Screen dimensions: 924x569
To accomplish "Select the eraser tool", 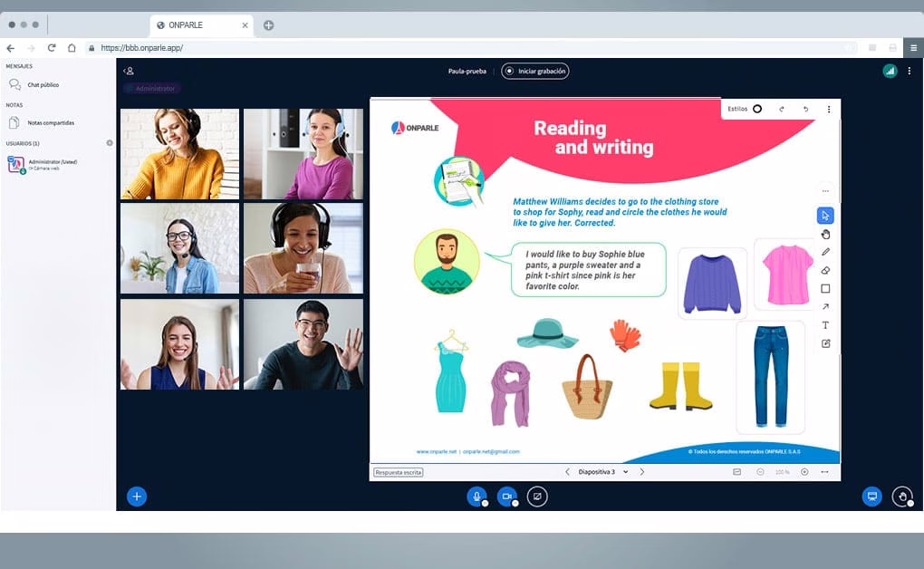I will click(x=826, y=270).
